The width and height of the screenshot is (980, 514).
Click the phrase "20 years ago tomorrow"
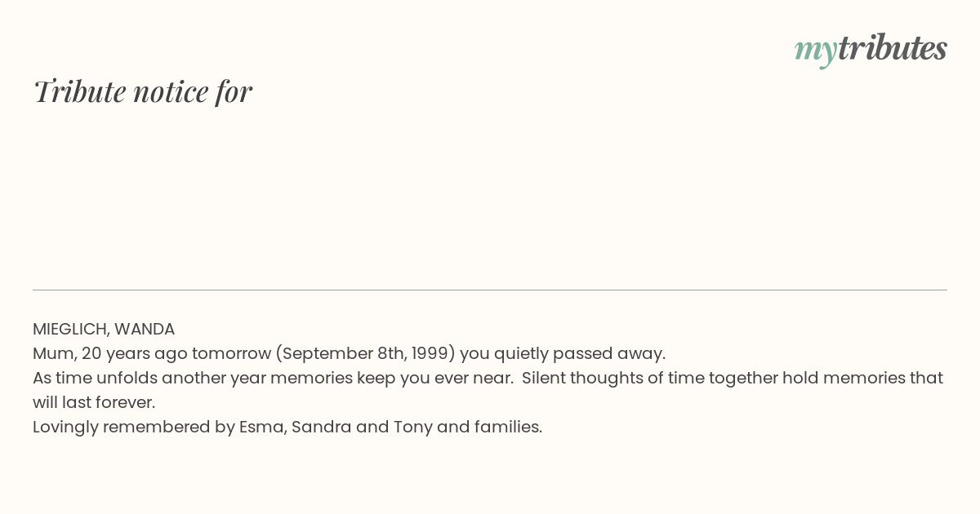point(176,353)
